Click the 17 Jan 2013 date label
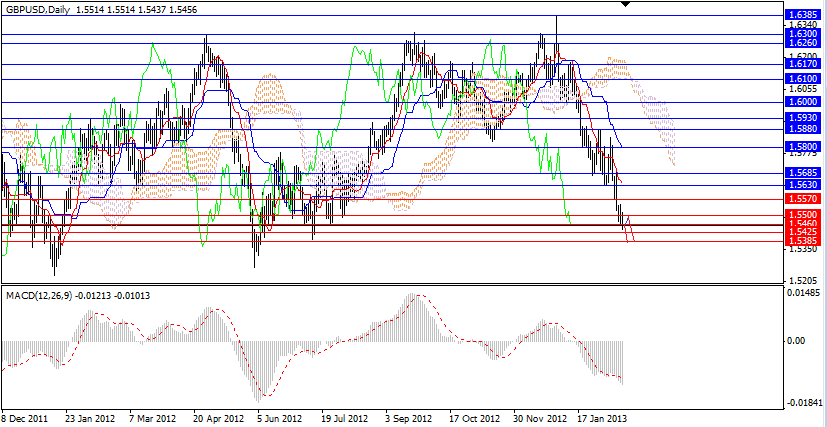Screen dimensions: 827x427 pyautogui.click(x=601, y=418)
